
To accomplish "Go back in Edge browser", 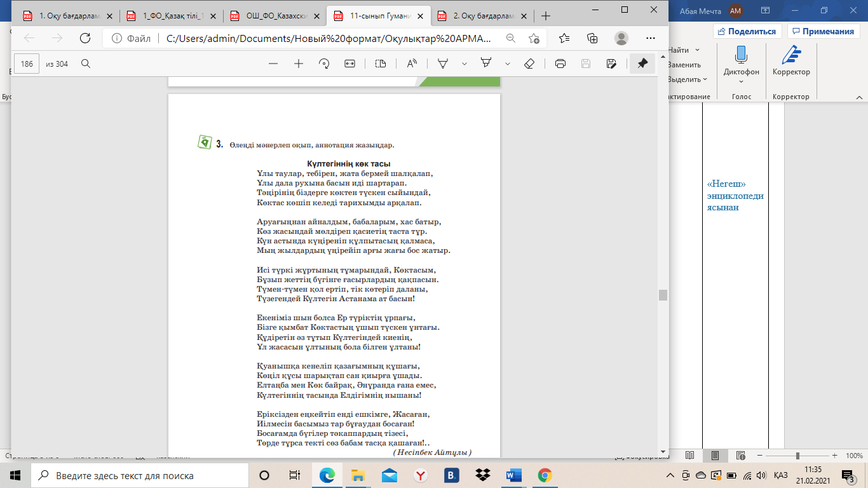I will pyautogui.click(x=29, y=38).
